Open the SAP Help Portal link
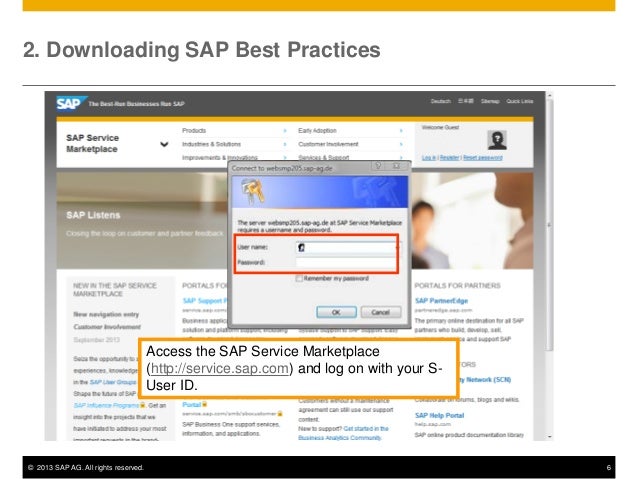This screenshot has width=638, height=479. pyautogui.click(x=439, y=416)
